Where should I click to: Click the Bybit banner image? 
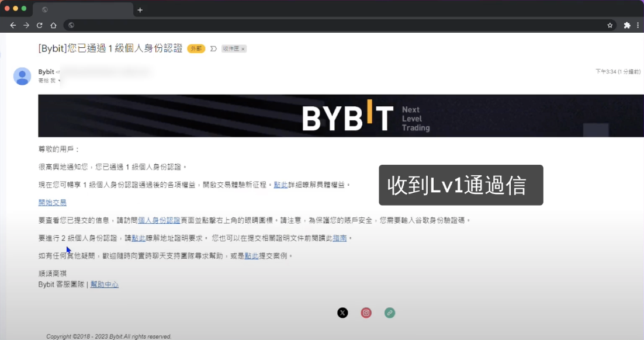(341, 116)
